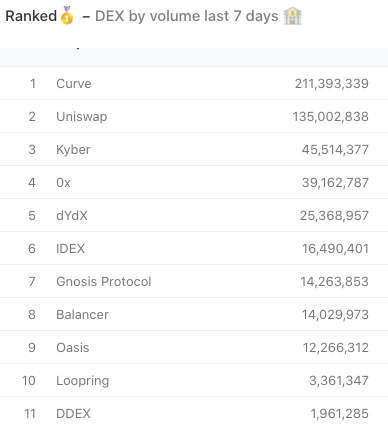This screenshot has width=388, height=428.
Task: Select rank number 10 cell
Action: (29, 380)
